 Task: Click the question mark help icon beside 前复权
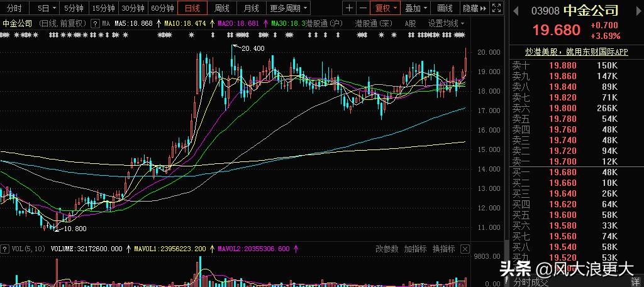(x=95, y=23)
